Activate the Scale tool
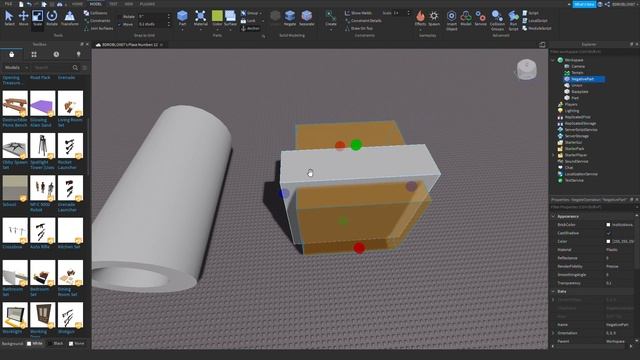This screenshot has width=640, height=360. click(x=38, y=18)
